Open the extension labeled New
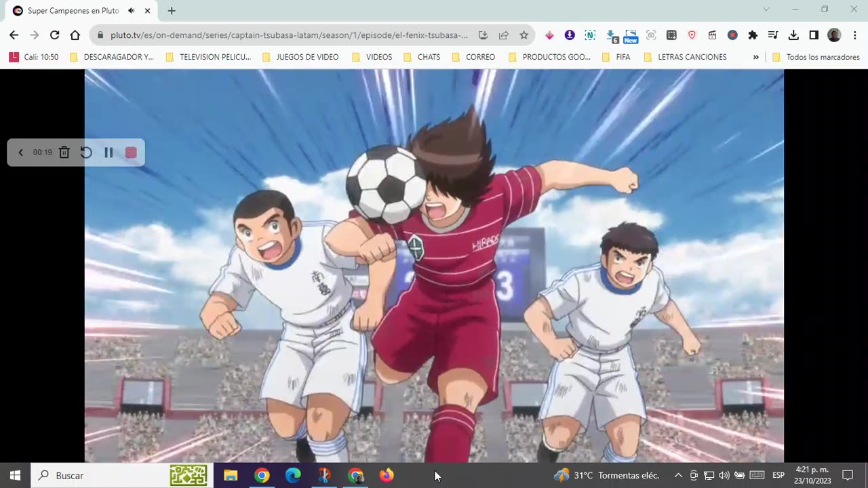 pyautogui.click(x=631, y=36)
